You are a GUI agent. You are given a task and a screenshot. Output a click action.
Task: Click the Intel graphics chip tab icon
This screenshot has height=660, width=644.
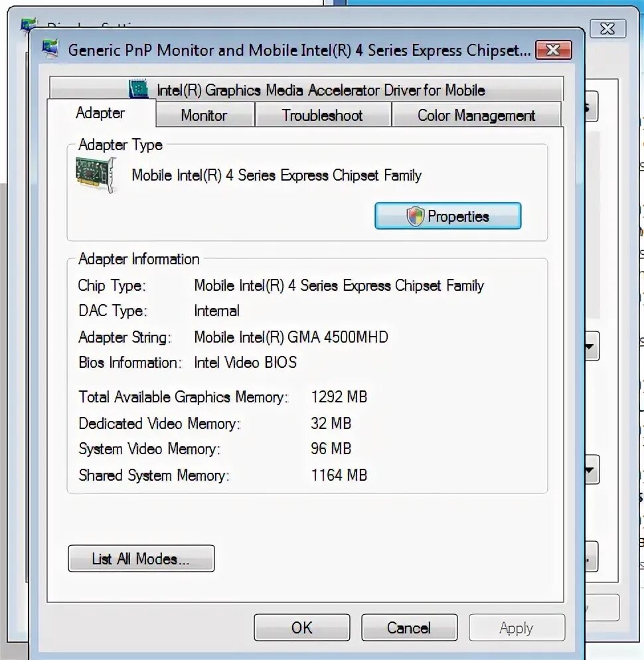pos(139,88)
